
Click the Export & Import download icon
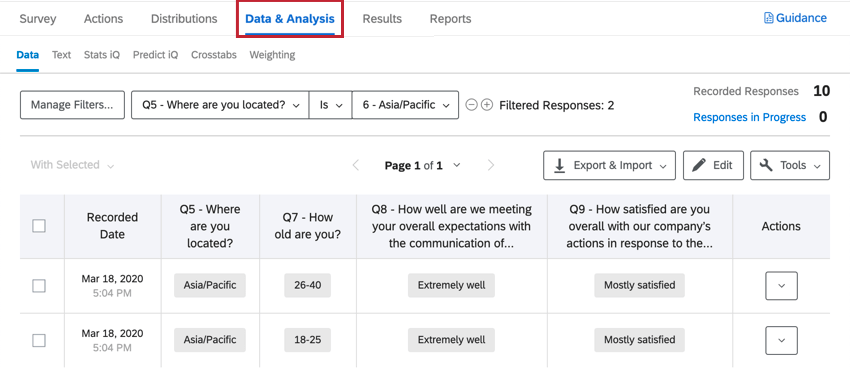pyautogui.click(x=559, y=165)
